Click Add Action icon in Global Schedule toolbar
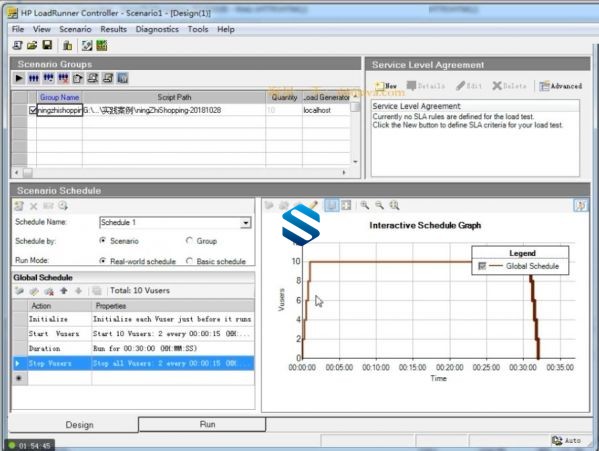The height and width of the screenshot is (451, 599). (x=19, y=291)
